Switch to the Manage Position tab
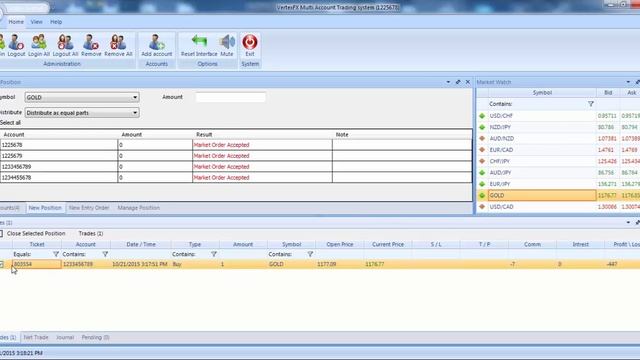Viewport: 640px width, 360px height. 138,208
